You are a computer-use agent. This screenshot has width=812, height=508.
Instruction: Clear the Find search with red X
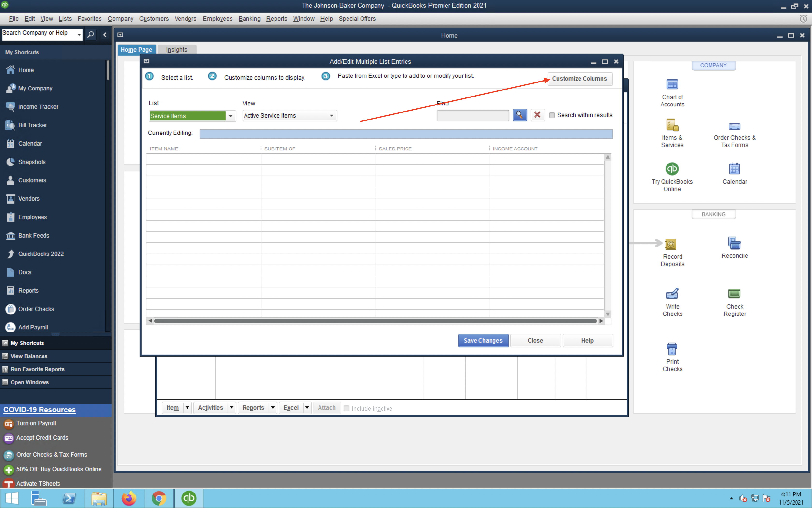537,115
